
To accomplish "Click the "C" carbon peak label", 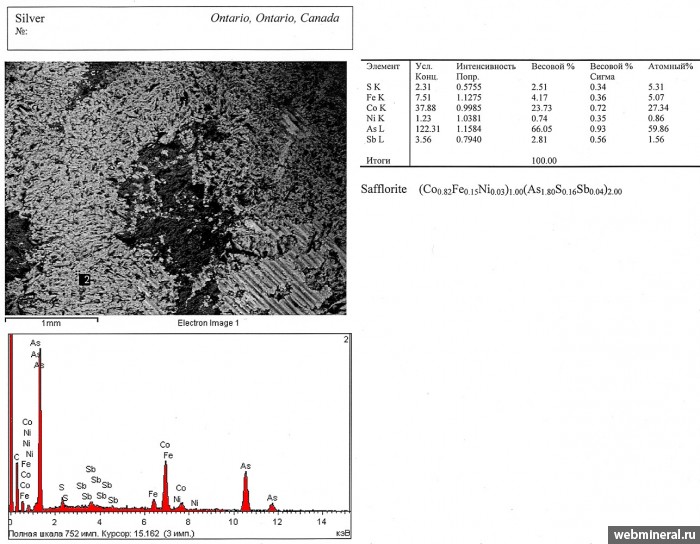I will pos(17,457).
